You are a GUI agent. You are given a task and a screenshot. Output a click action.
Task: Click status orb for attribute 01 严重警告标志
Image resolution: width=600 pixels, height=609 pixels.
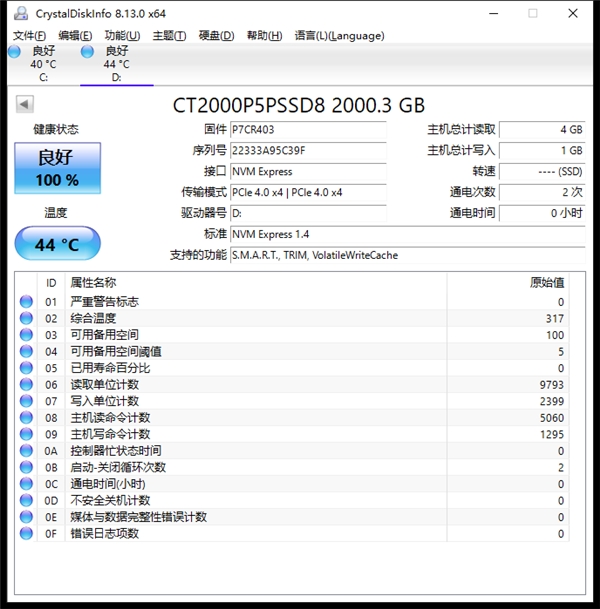coord(26,302)
